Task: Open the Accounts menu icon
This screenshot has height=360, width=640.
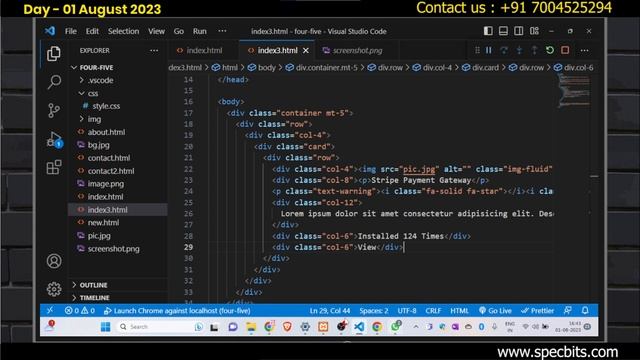Action: (54, 261)
